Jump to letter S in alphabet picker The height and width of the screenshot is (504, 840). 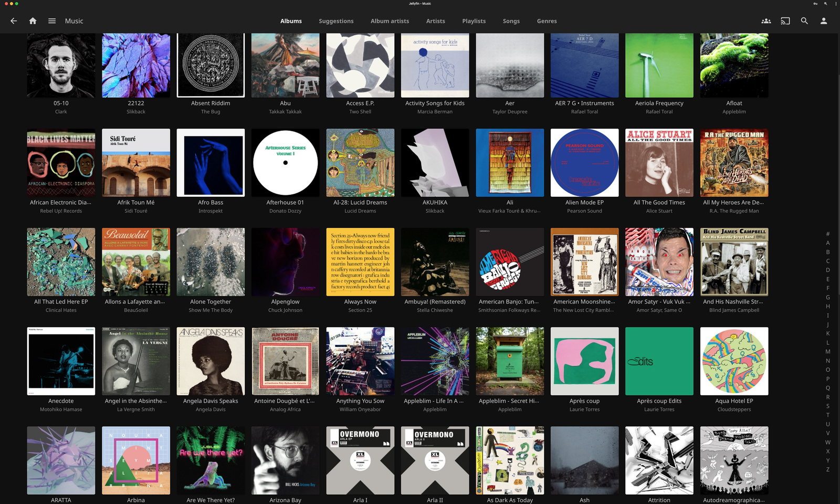coord(828,406)
